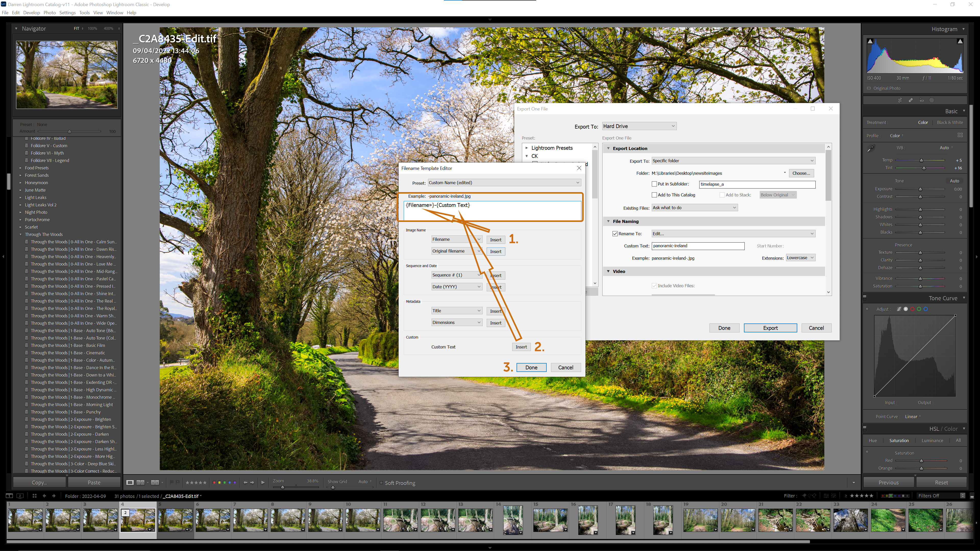
Task: Enable Put in Subfolder checkbox
Action: 654,184
